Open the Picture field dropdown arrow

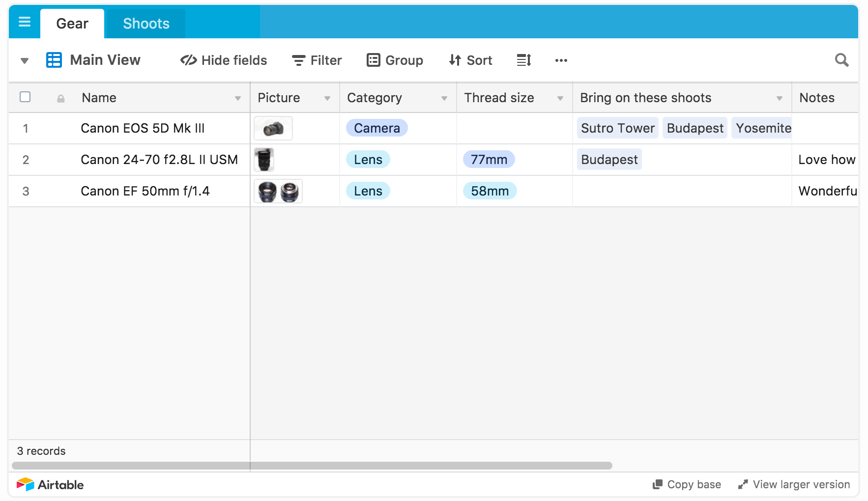coord(327,98)
